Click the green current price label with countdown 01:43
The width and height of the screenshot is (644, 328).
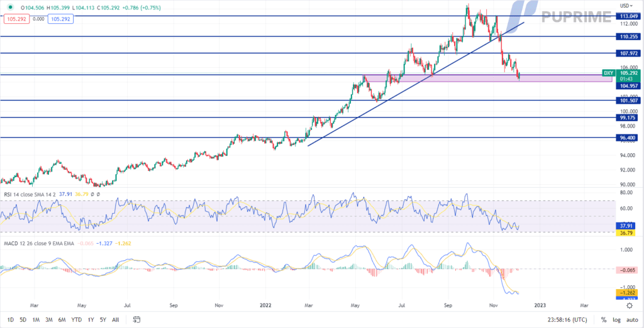(627, 75)
